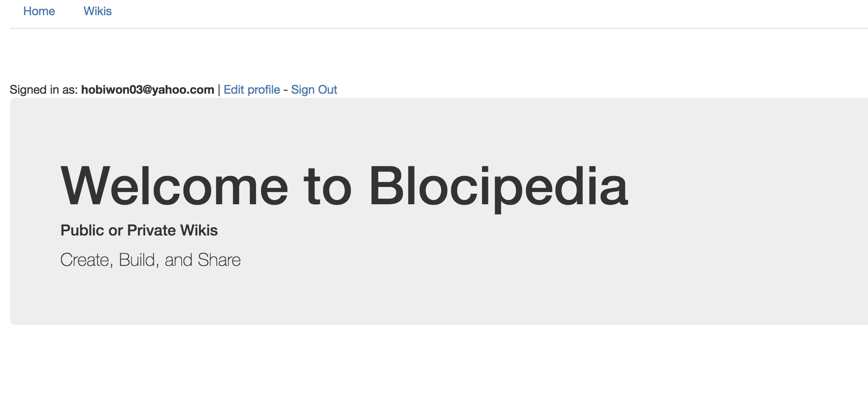Click the word Wikis in the subheading
Image resolution: width=868 pixels, height=406 pixels.
(x=199, y=230)
